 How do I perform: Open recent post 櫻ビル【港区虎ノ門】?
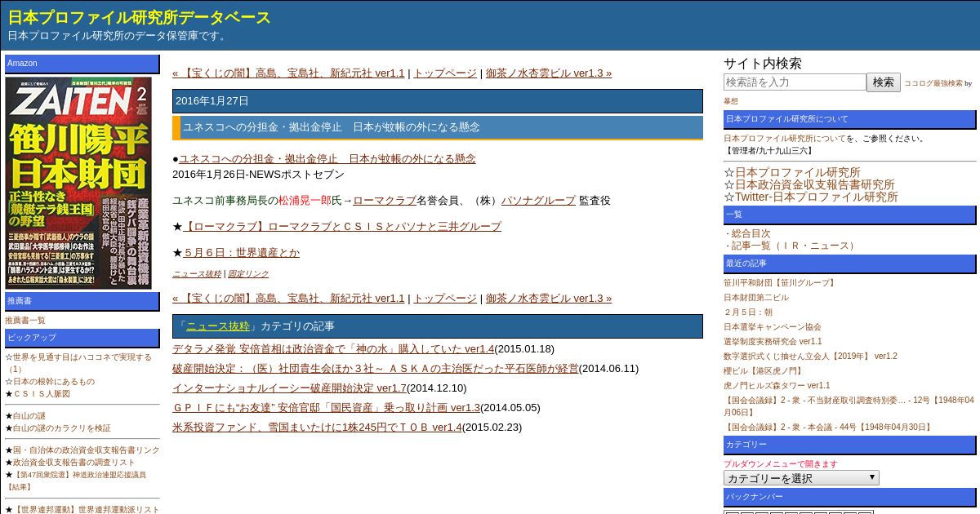(x=764, y=370)
